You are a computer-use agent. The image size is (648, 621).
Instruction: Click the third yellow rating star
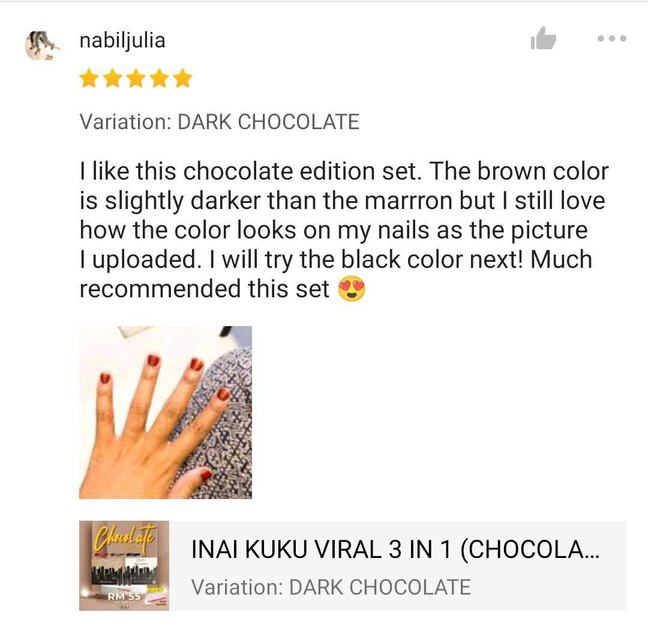pos(136,79)
